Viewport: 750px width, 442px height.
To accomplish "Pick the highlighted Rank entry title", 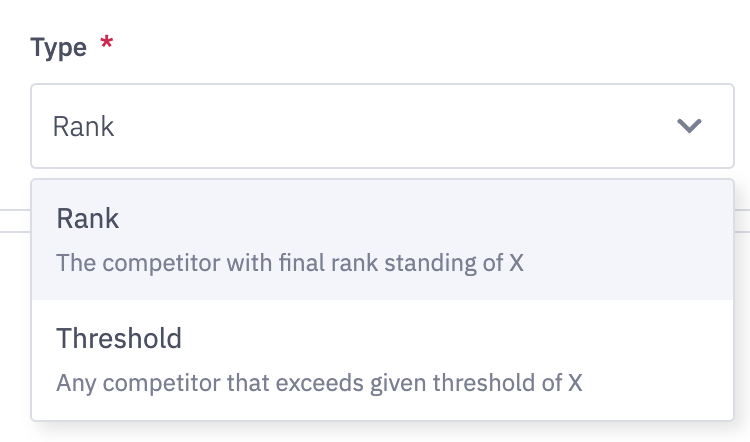I will [x=88, y=218].
